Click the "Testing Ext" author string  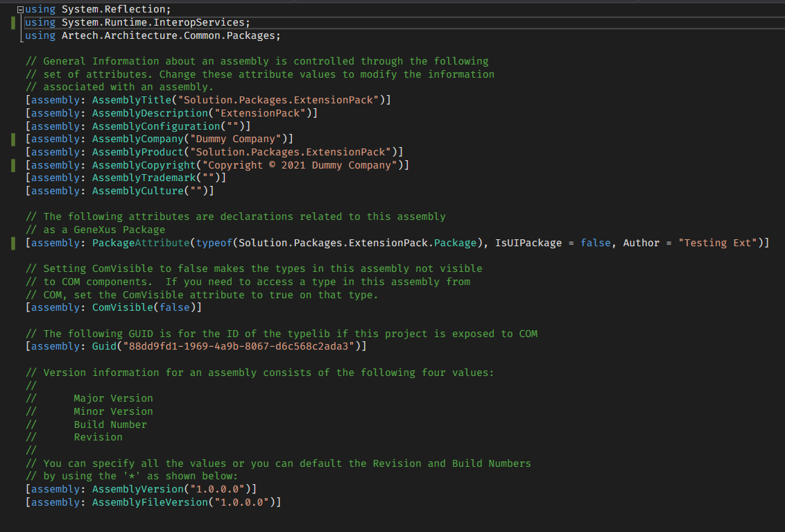click(x=718, y=243)
